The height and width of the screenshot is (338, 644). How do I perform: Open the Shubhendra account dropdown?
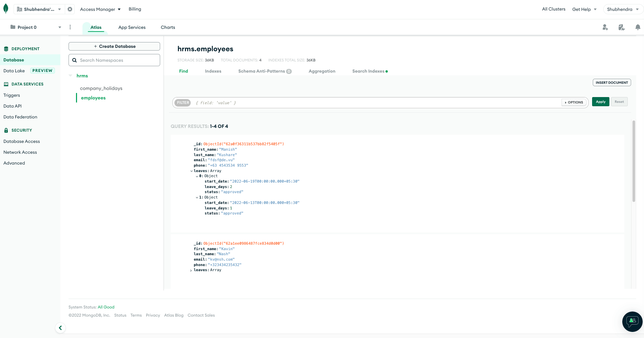coord(623,9)
